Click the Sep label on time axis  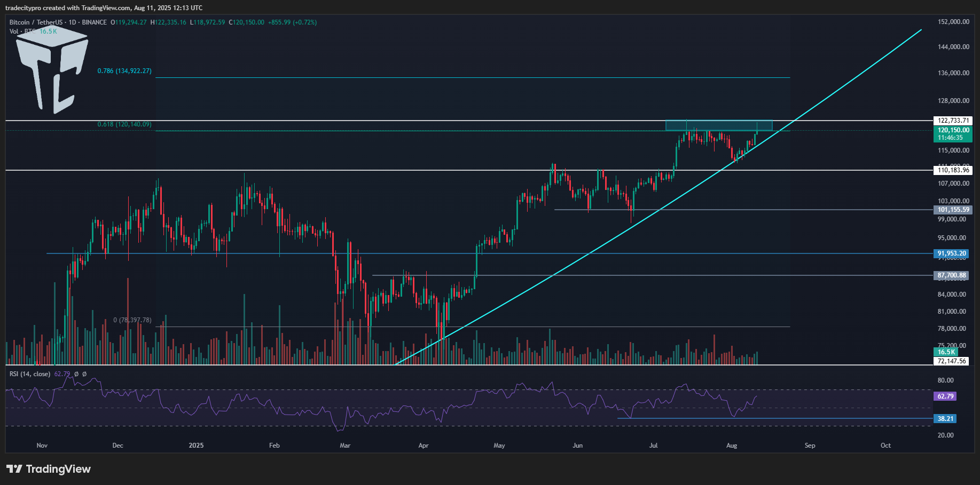[x=810, y=446]
